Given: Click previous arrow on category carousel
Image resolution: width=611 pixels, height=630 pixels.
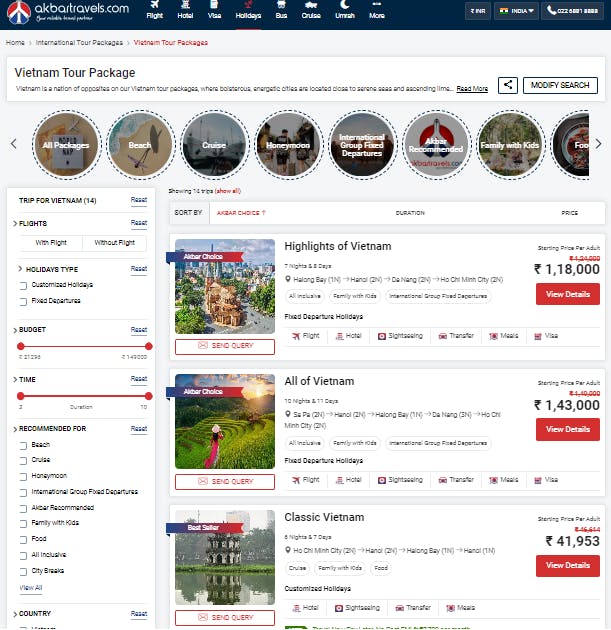Looking at the screenshot, I should 14,144.
